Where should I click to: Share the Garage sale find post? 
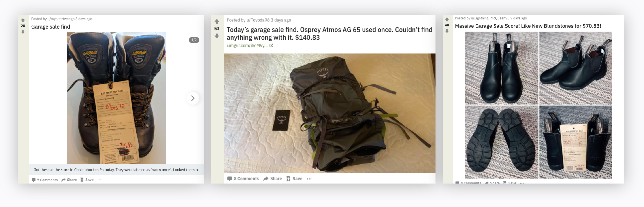[69, 180]
